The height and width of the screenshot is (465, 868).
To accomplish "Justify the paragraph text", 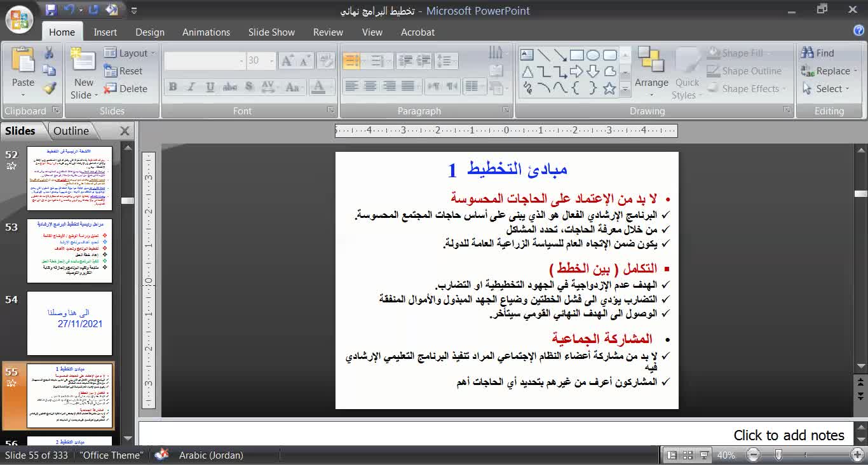I will point(408,86).
